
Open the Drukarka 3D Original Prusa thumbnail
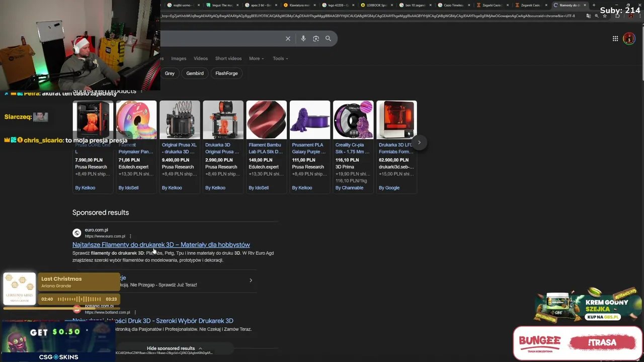pyautogui.click(x=223, y=120)
